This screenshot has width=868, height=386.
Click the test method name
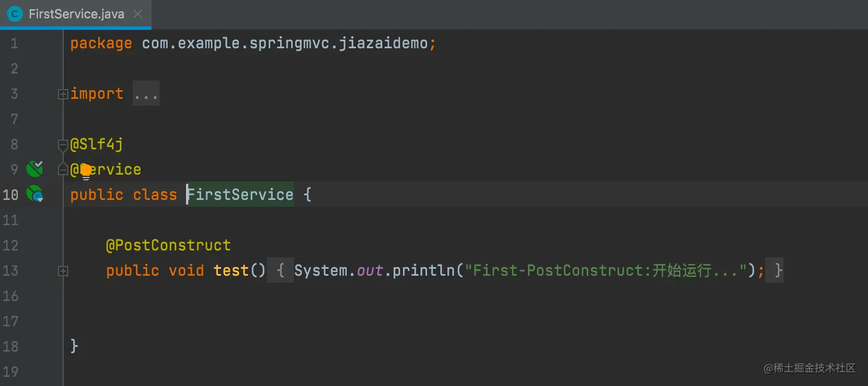[231, 270]
